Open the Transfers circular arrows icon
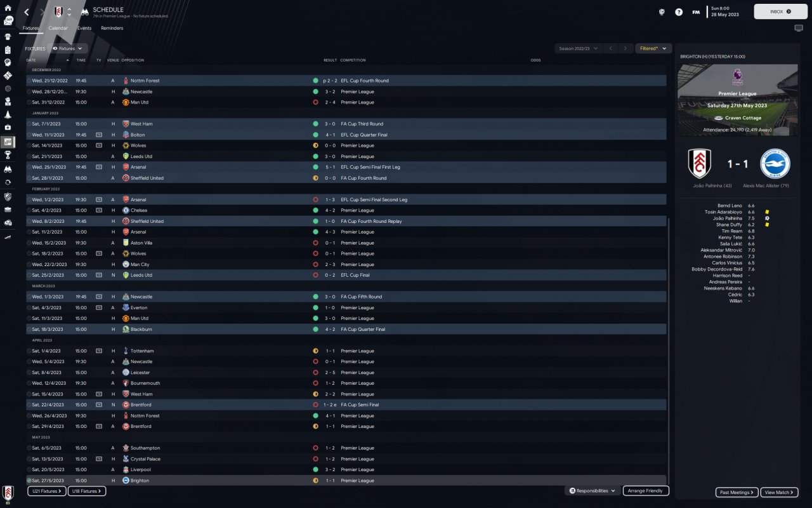812x508 pixels. pyautogui.click(x=8, y=182)
